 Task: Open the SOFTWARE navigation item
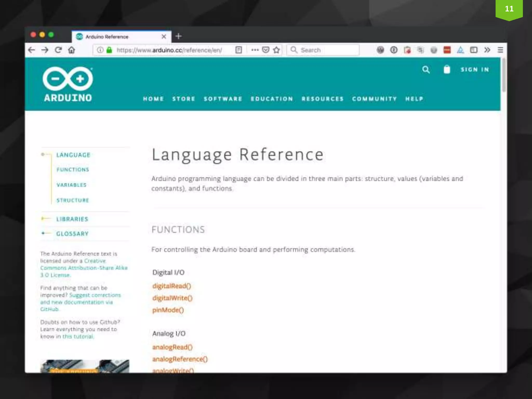[x=223, y=99]
